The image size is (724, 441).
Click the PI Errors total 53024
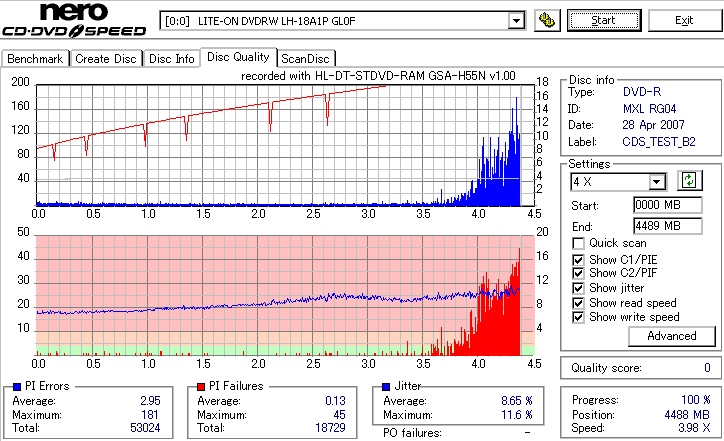pyautogui.click(x=145, y=428)
